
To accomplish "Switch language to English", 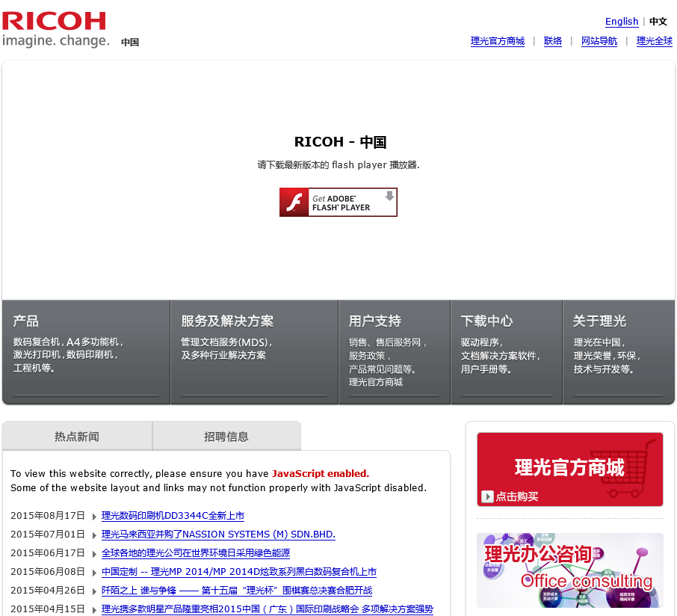I will tap(621, 21).
